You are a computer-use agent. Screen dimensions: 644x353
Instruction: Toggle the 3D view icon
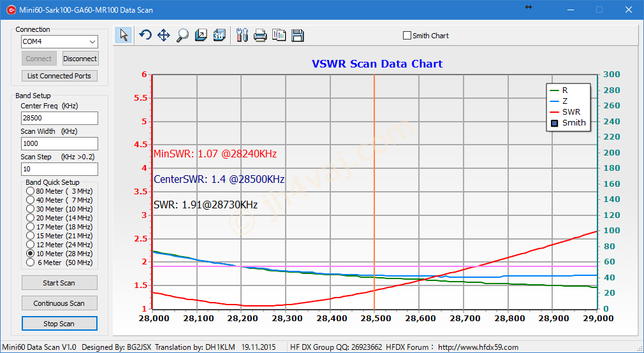pos(219,35)
